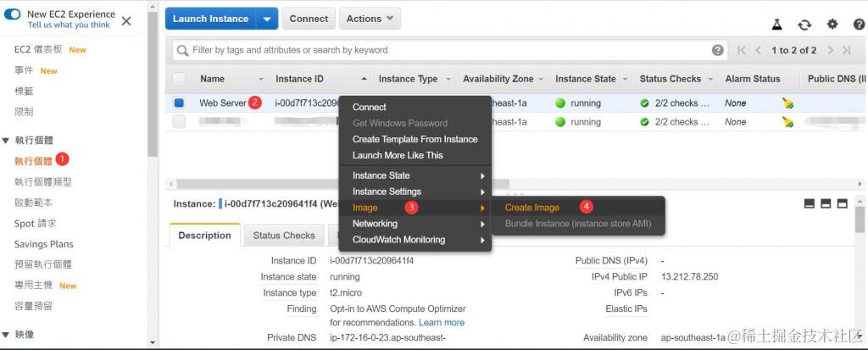868x350 pixels.
Task: Click the search filter help icon
Action: click(718, 51)
